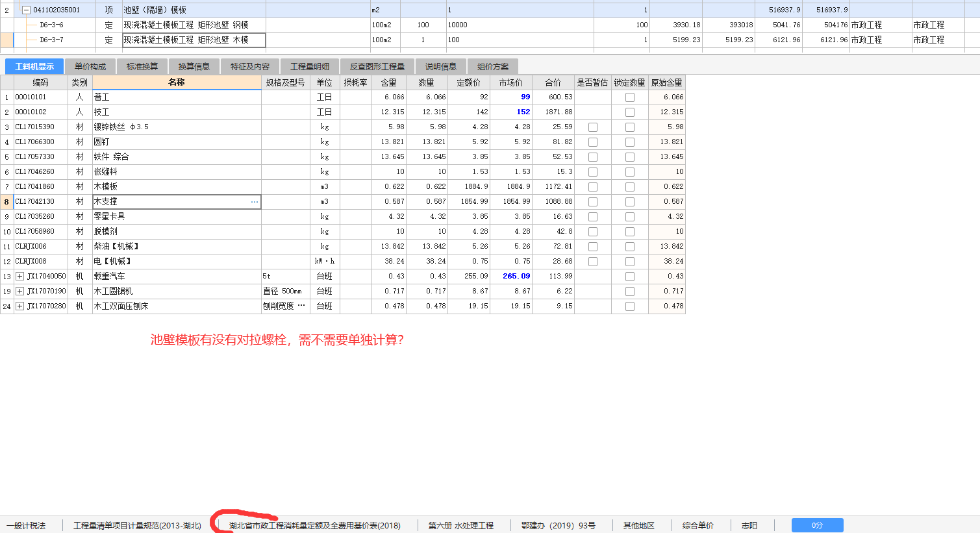The height and width of the screenshot is (533, 980).
Task: Tick 锁定数量 for 载重汽车 row
Action: pos(630,277)
